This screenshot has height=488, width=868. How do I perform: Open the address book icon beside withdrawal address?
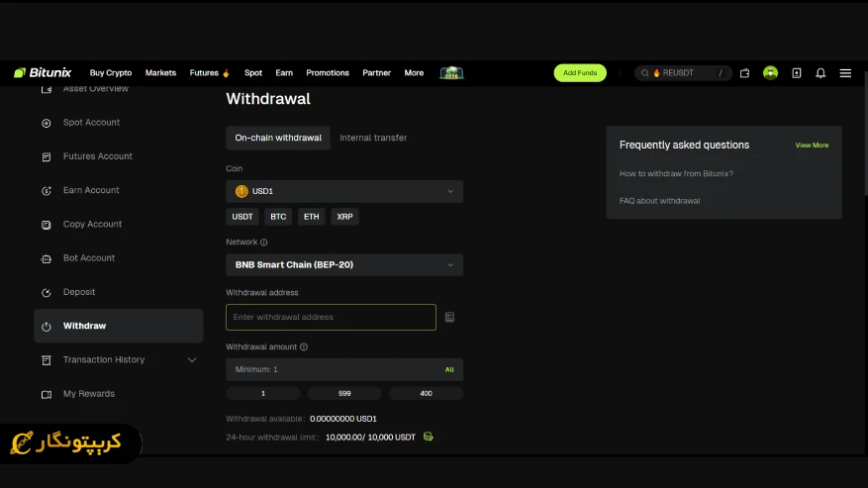pos(449,317)
